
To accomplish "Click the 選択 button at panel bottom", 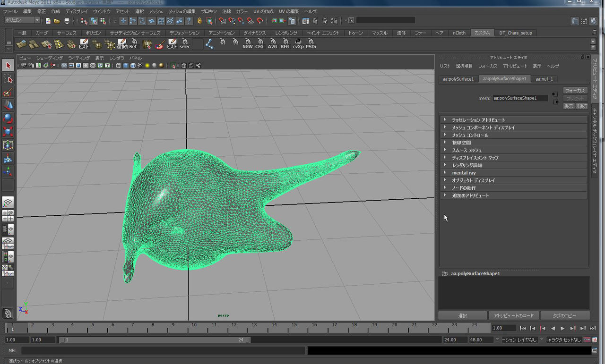I will 462,315.
